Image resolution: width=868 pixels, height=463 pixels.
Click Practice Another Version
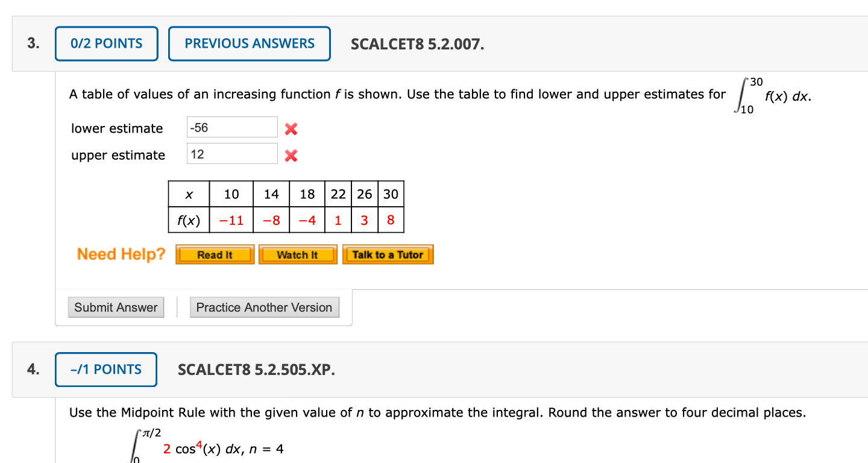[264, 307]
